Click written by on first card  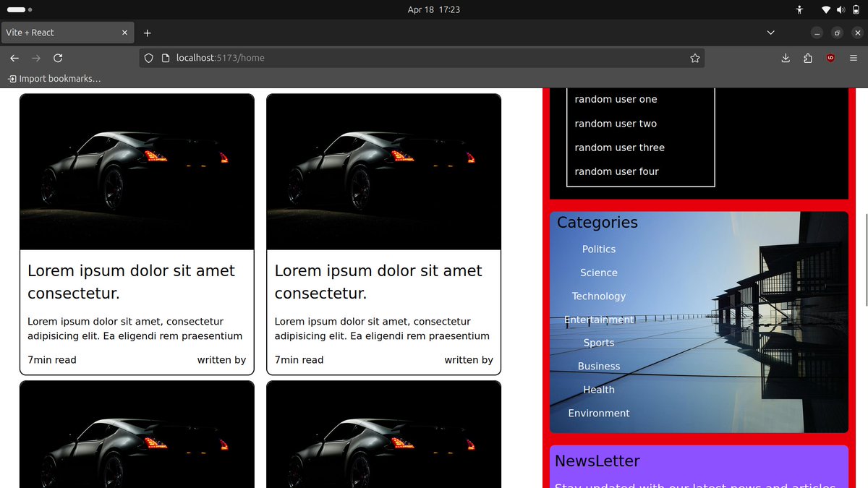(x=221, y=360)
